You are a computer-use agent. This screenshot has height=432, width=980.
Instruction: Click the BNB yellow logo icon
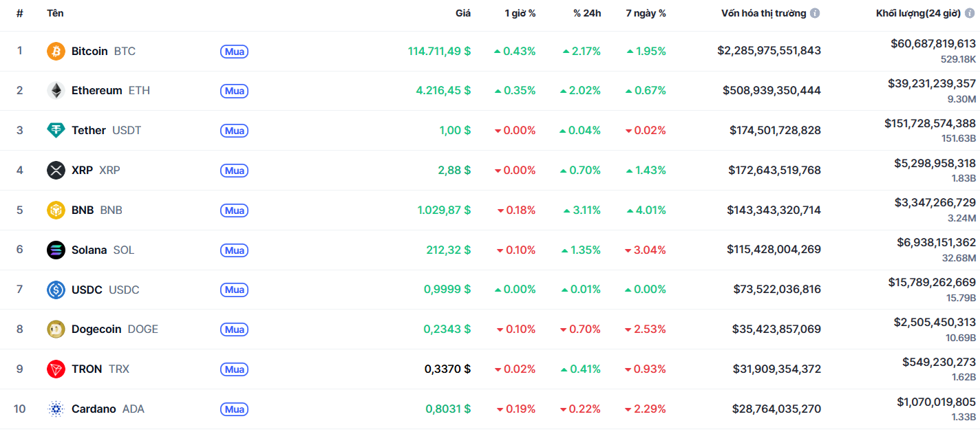[56, 210]
